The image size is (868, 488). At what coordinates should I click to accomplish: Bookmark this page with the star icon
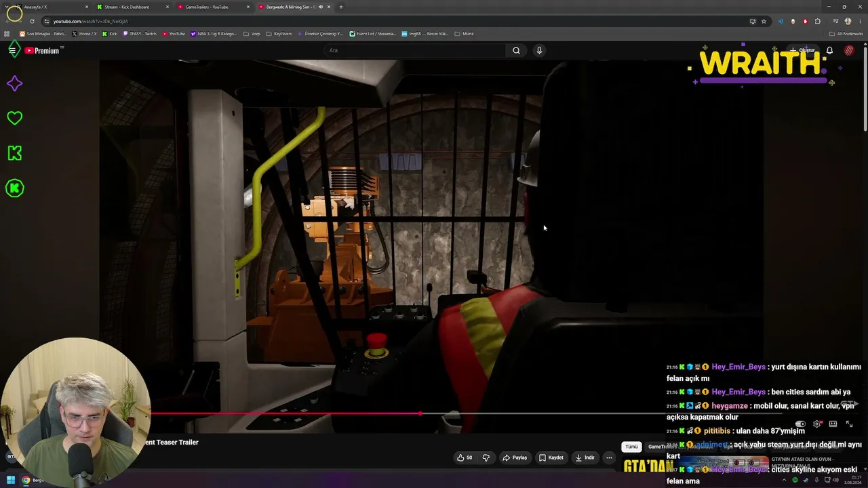[764, 21]
